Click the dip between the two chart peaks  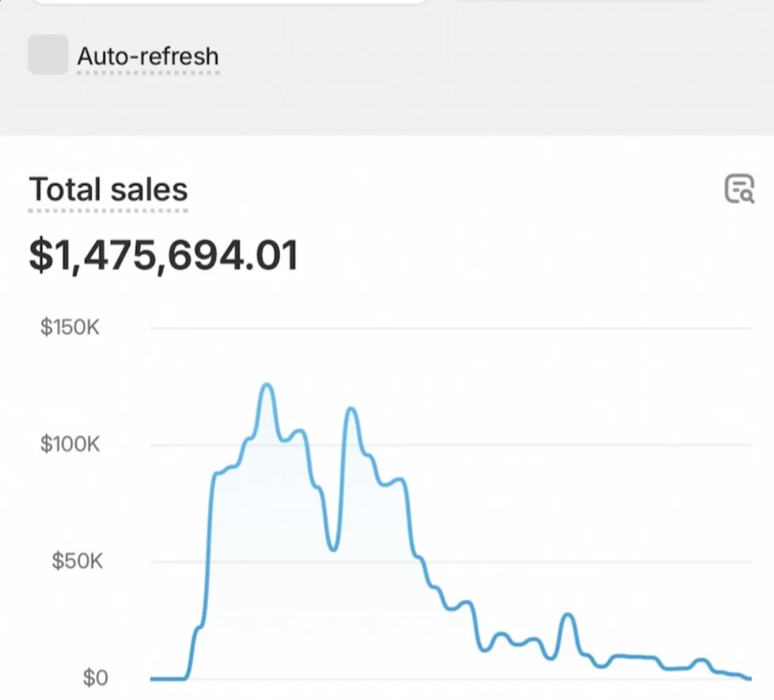[331, 549]
